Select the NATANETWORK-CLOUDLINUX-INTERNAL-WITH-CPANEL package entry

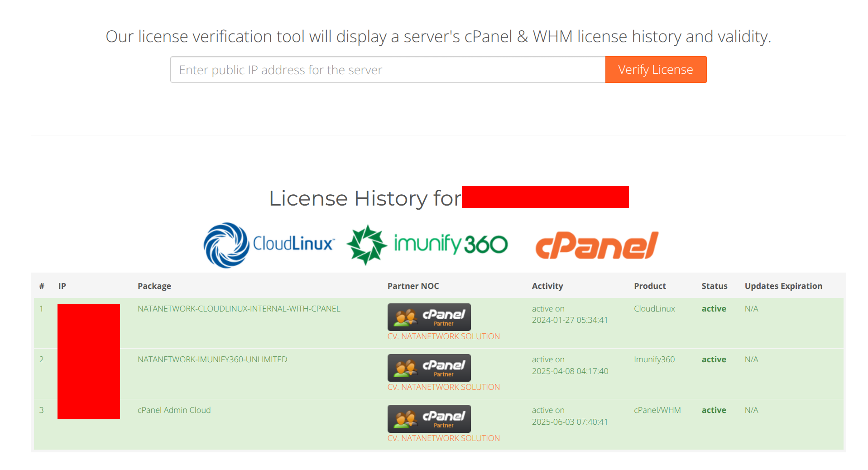click(x=239, y=308)
